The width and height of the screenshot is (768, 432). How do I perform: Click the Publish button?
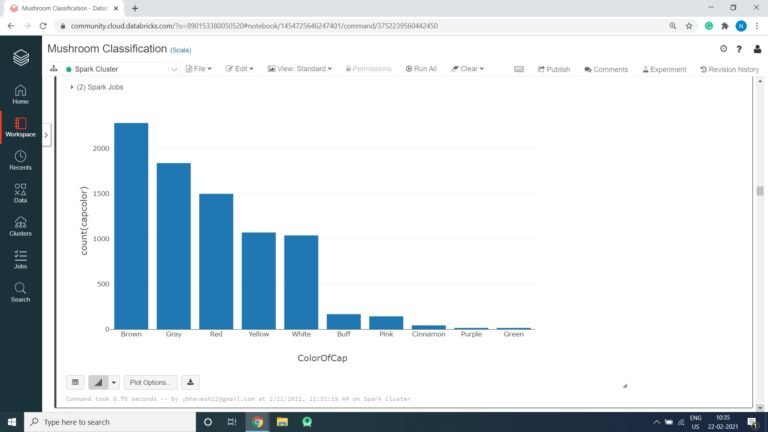pyautogui.click(x=553, y=70)
